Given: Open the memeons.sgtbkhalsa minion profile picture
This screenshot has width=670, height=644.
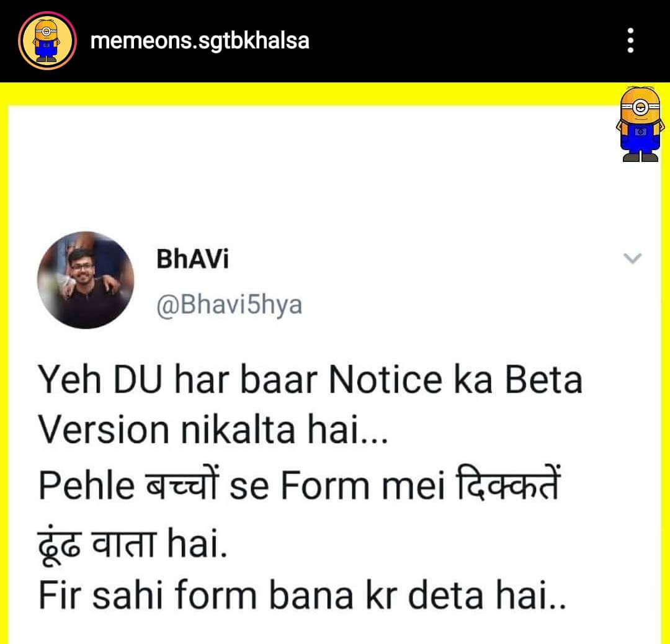Looking at the screenshot, I should [47, 40].
